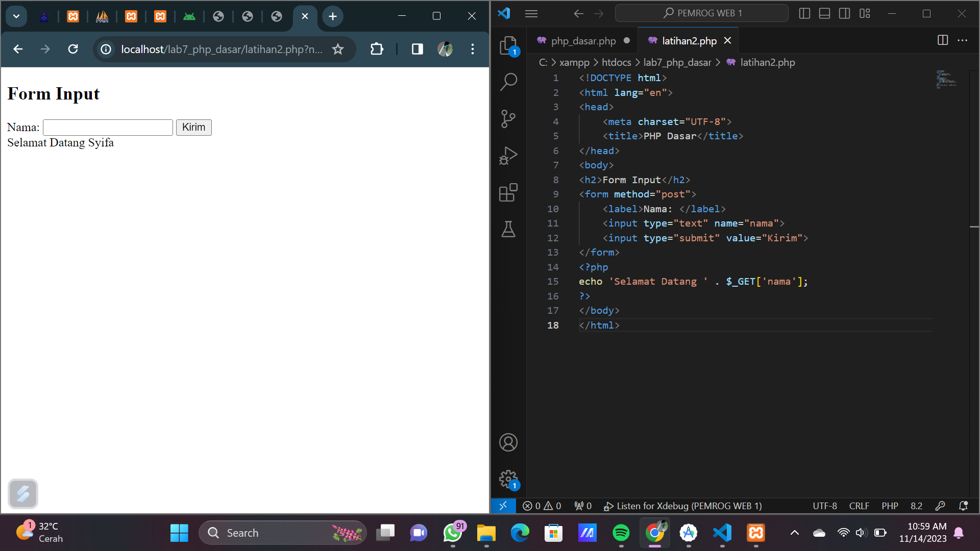Click the CRLF indicator in the status bar

click(859, 506)
